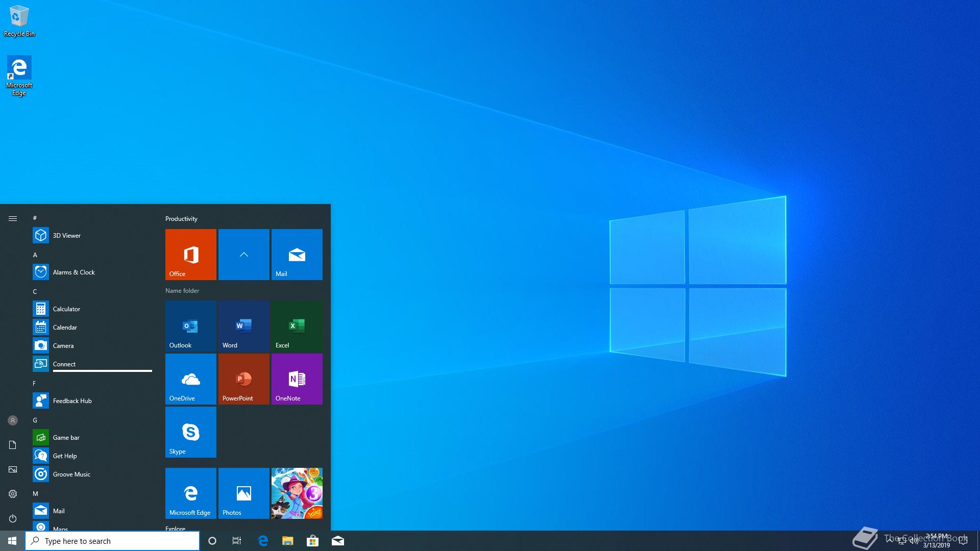Launch Calculator from the app list
Image resolution: width=980 pixels, height=551 pixels.
92,309
